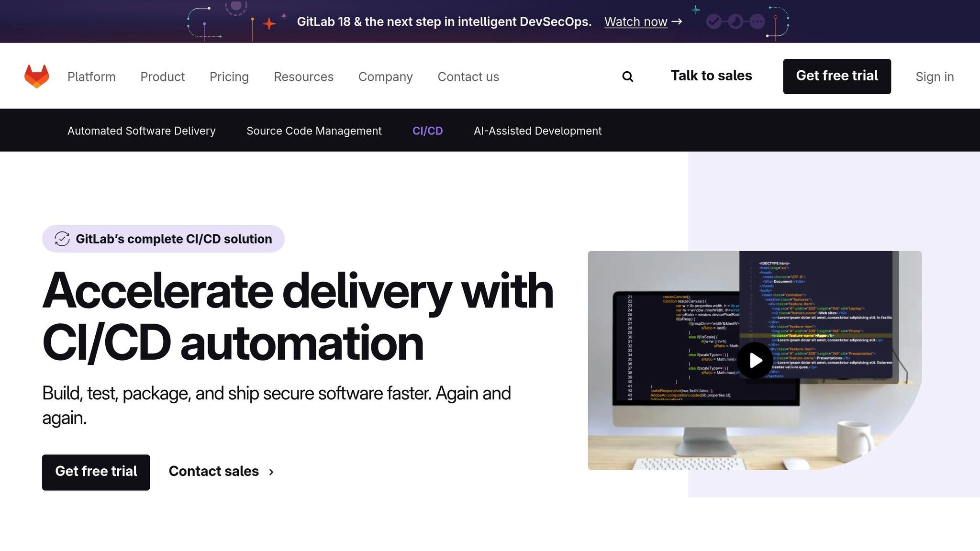Click the code monitor video thumbnail

click(x=755, y=360)
